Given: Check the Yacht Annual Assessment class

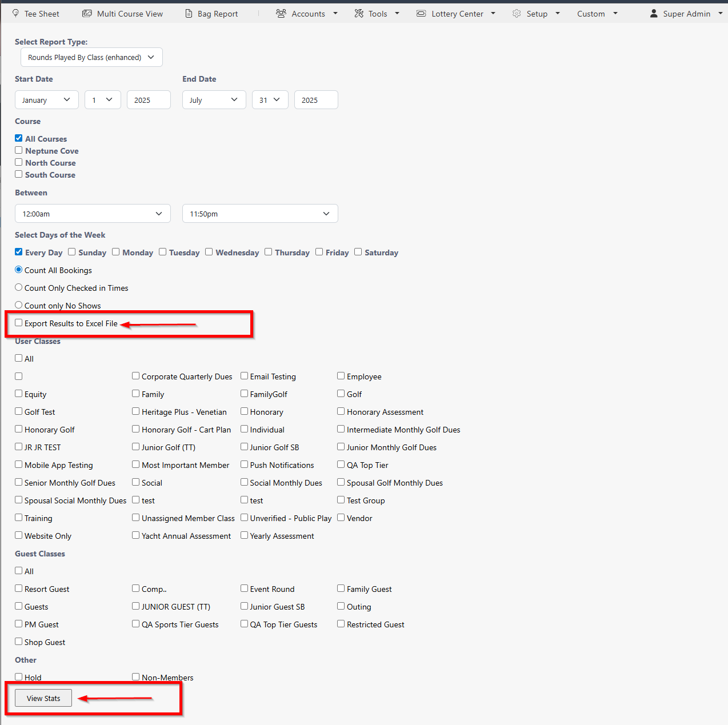Looking at the screenshot, I should (136, 535).
